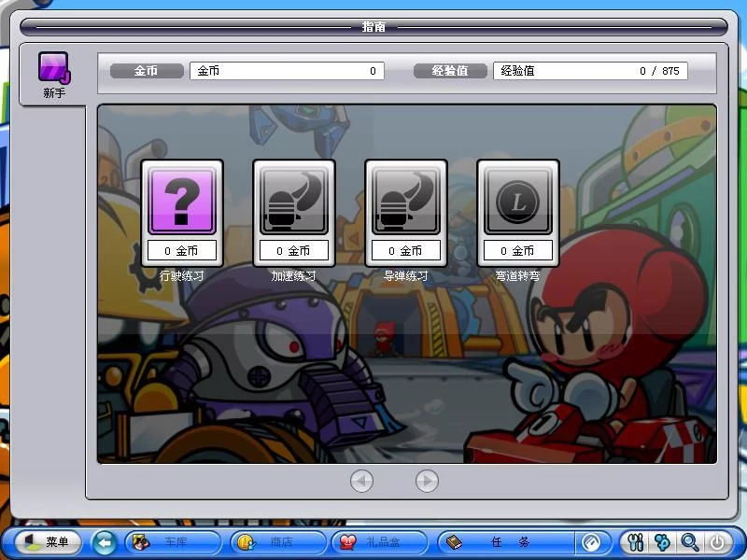Viewport: 747px width, 560px height.
Task: Open the 礼品盒 gift box button
Action: pyautogui.click(x=380, y=542)
